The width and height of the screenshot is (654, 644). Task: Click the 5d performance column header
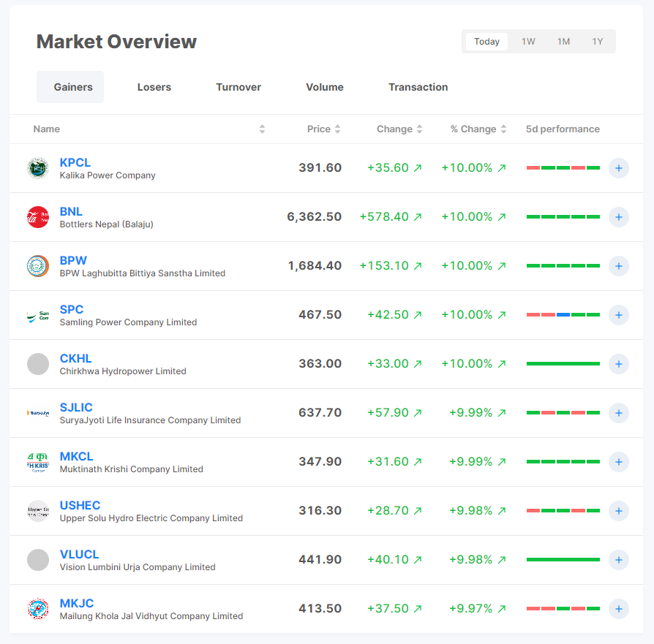click(563, 129)
